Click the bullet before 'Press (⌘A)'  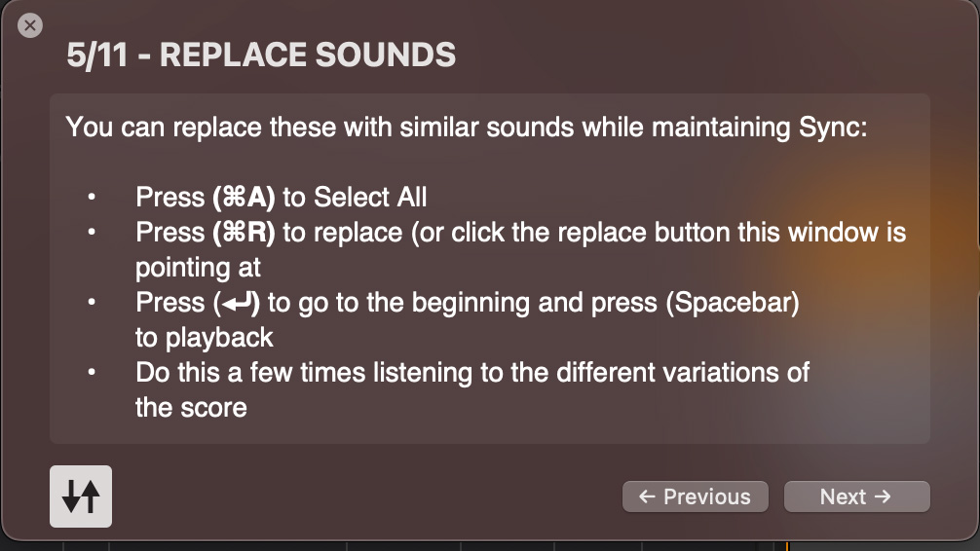(x=92, y=198)
